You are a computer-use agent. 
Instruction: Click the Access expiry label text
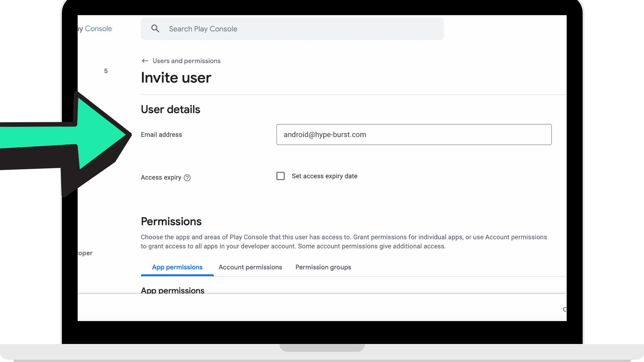click(x=161, y=178)
